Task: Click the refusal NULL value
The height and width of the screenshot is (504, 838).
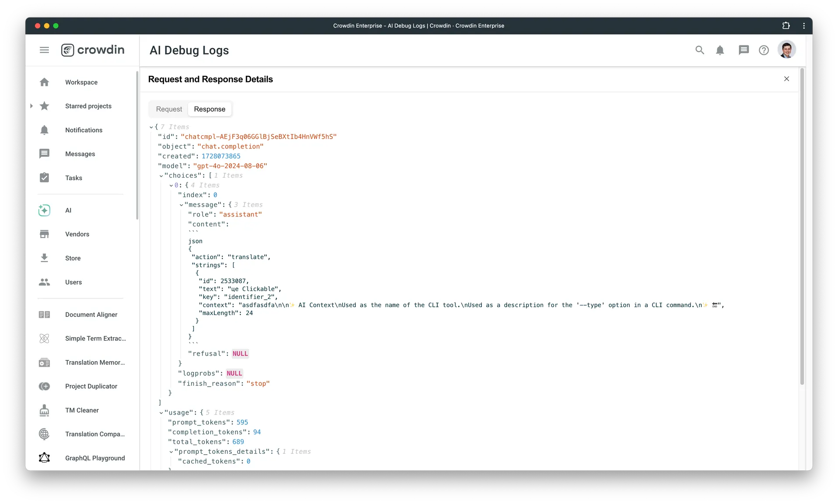Action: coord(240,353)
